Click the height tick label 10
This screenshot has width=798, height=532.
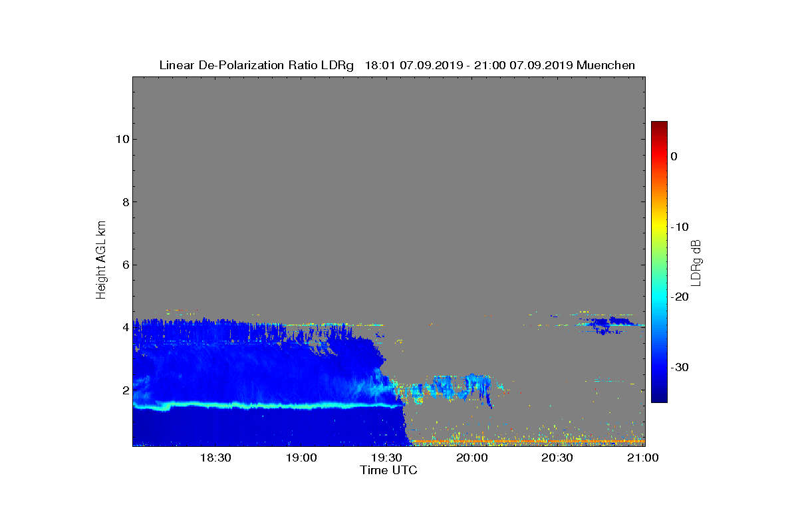(x=121, y=139)
